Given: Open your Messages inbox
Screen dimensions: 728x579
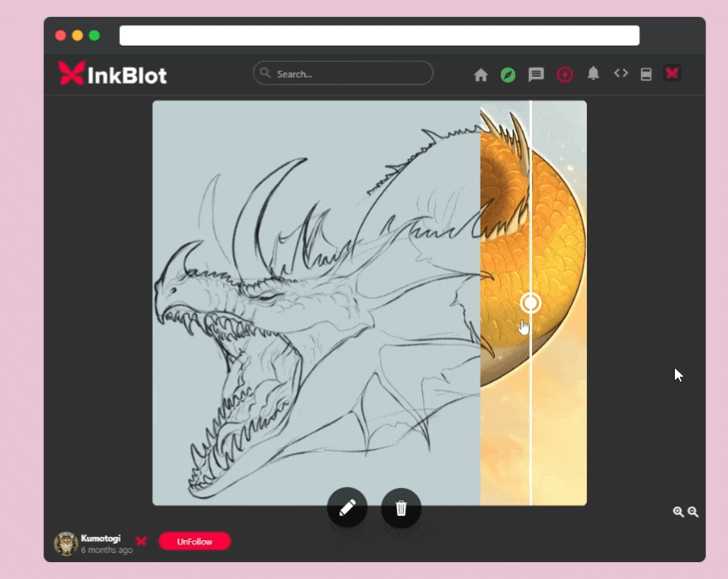Looking at the screenshot, I should tap(536, 74).
